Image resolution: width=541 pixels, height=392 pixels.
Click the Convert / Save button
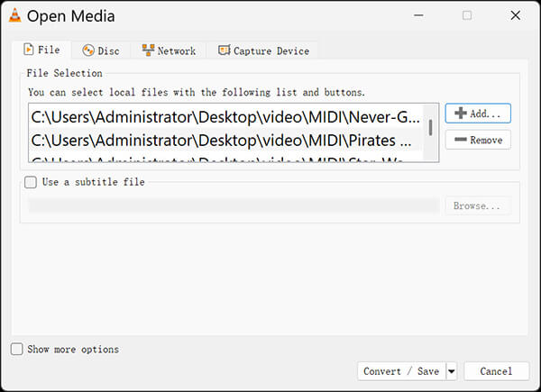point(401,371)
